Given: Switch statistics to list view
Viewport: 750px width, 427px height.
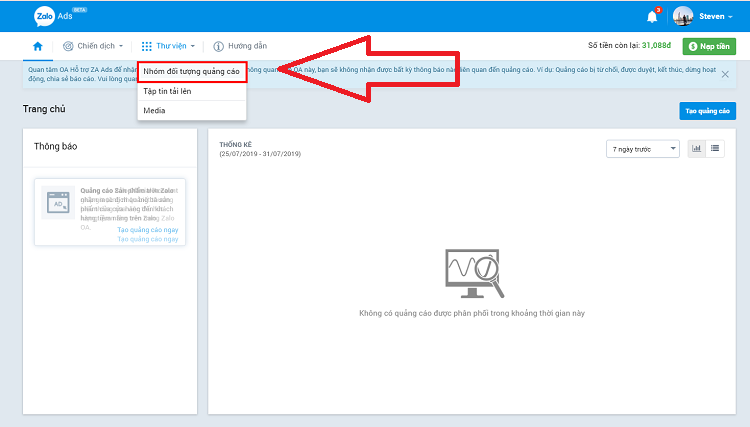Looking at the screenshot, I should (716, 148).
